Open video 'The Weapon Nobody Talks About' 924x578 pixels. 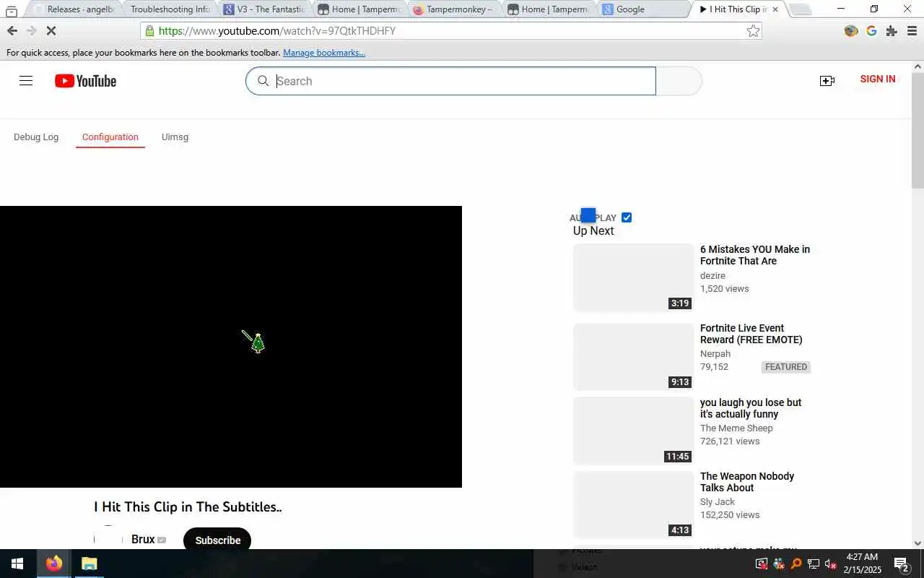click(747, 482)
